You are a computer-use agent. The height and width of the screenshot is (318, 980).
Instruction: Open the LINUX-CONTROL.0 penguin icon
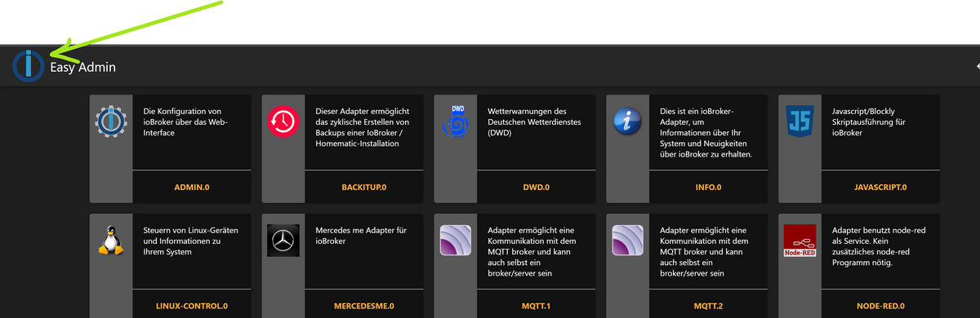(110, 241)
